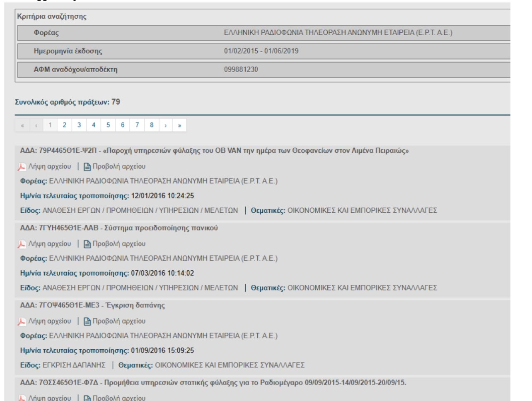Click Κριτήρια αναζήτησης heading
Screen dimensions: 532x401
52,17
